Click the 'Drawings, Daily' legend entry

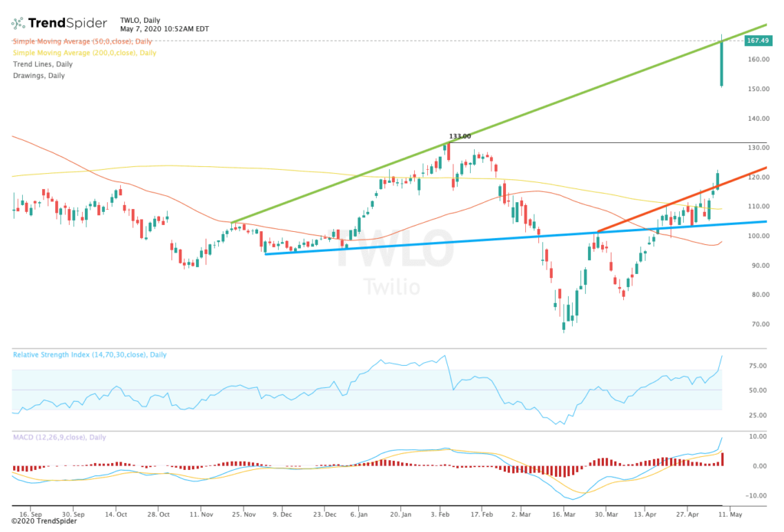coord(38,76)
